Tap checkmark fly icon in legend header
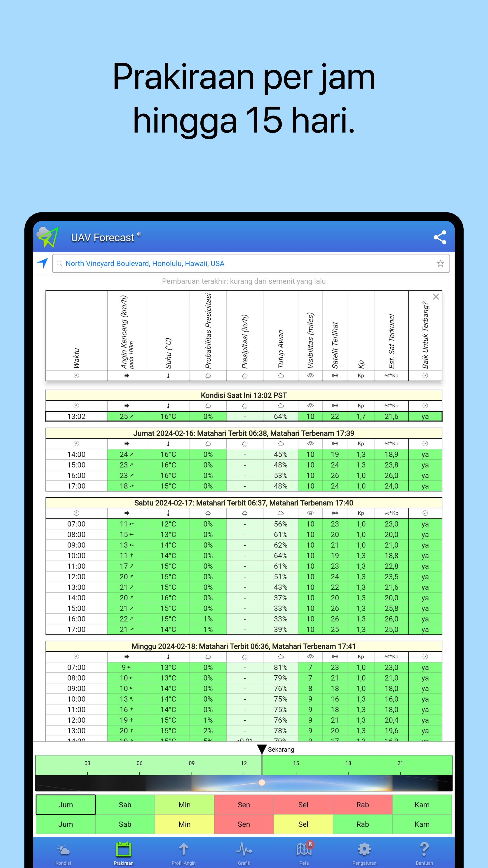This screenshot has height=868, width=488. pos(425,375)
